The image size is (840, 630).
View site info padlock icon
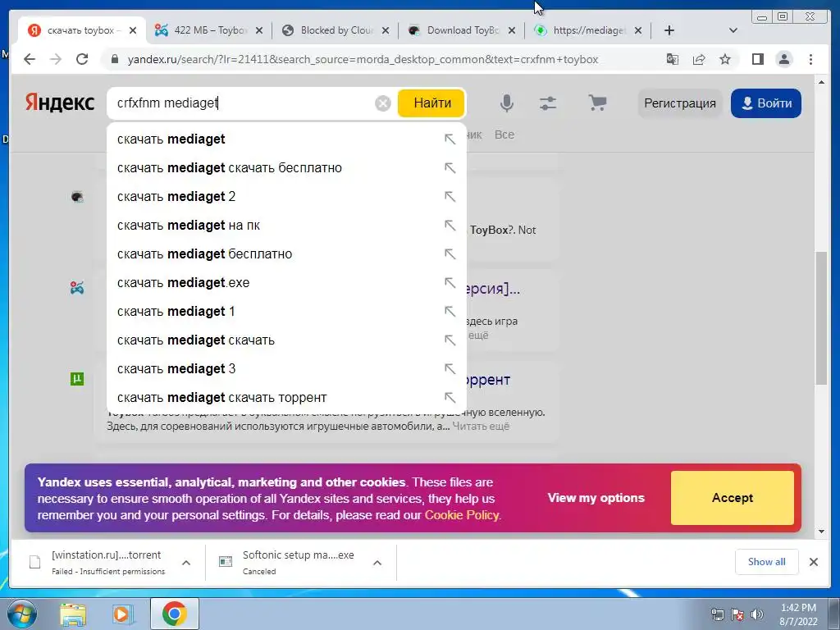pos(114,59)
